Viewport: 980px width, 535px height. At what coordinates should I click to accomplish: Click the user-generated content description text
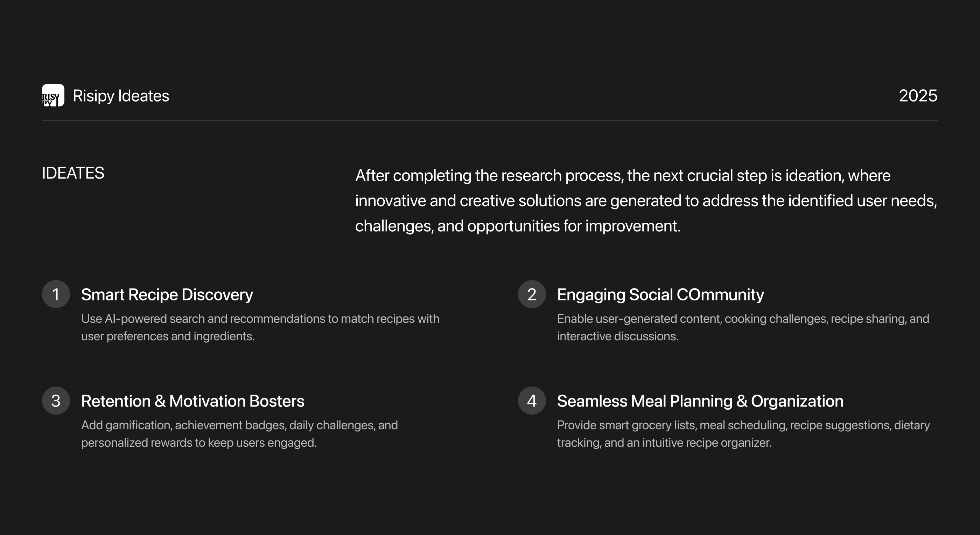coord(743,327)
